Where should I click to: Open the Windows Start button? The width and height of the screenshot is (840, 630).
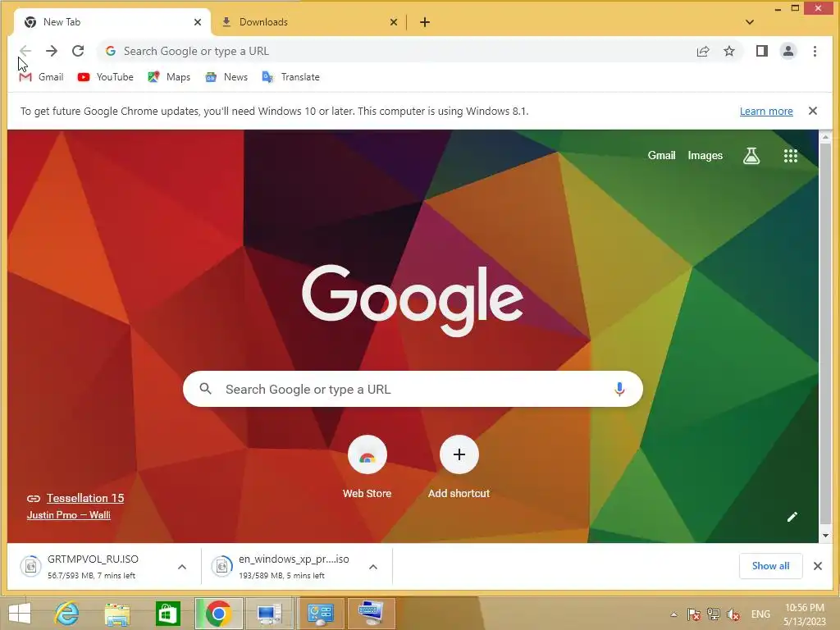(20, 614)
